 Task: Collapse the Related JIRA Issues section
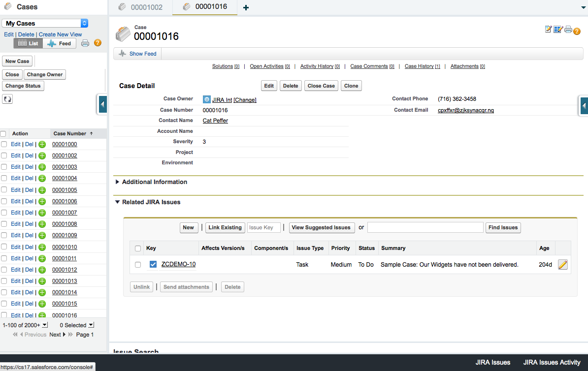click(117, 202)
